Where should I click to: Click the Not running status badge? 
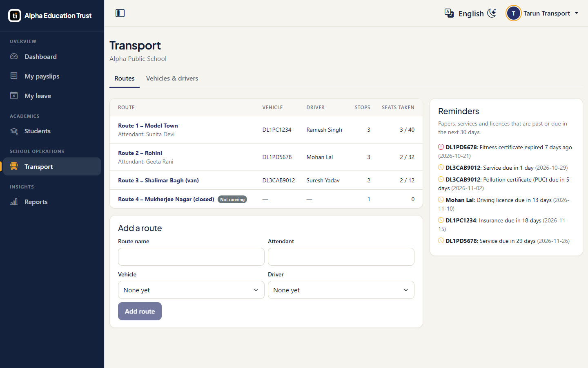tap(232, 200)
